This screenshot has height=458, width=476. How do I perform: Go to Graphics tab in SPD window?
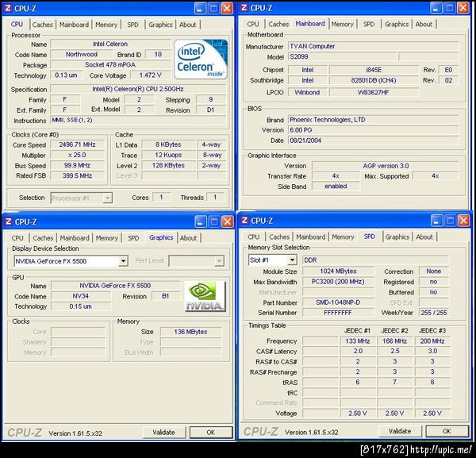(397, 237)
